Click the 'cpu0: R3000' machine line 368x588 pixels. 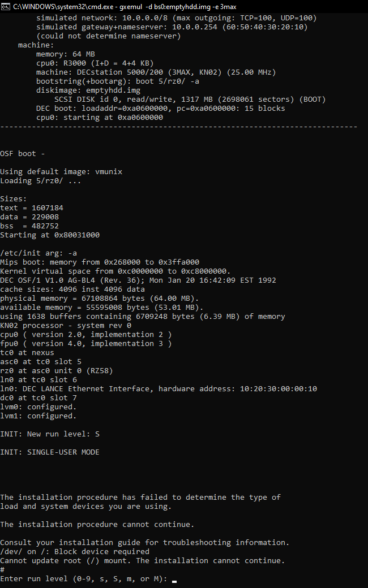tap(95, 63)
